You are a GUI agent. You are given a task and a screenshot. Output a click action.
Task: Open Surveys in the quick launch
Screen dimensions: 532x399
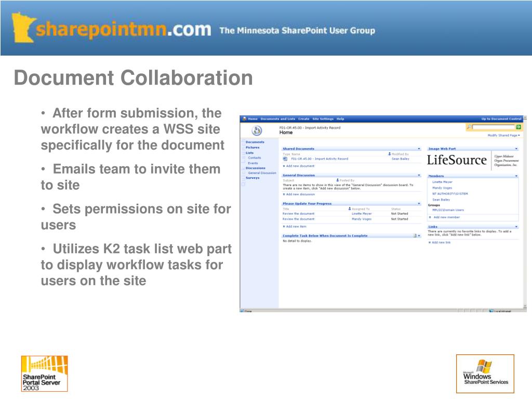[252, 178]
